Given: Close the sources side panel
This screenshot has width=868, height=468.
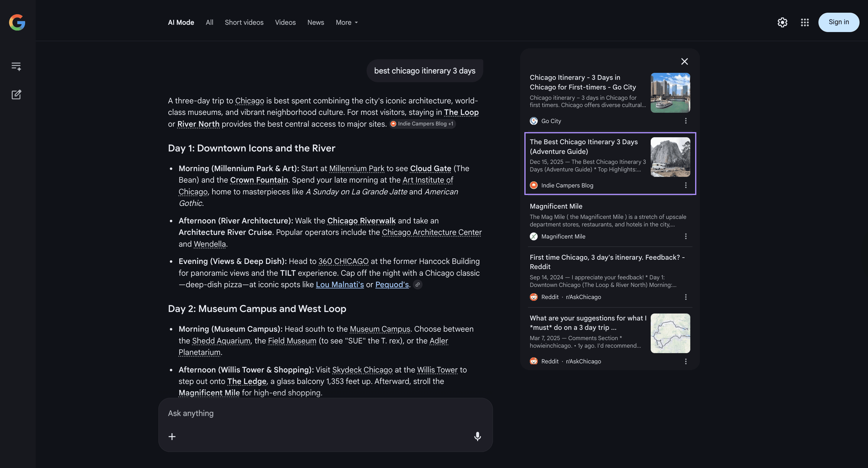Looking at the screenshot, I should (684, 61).
